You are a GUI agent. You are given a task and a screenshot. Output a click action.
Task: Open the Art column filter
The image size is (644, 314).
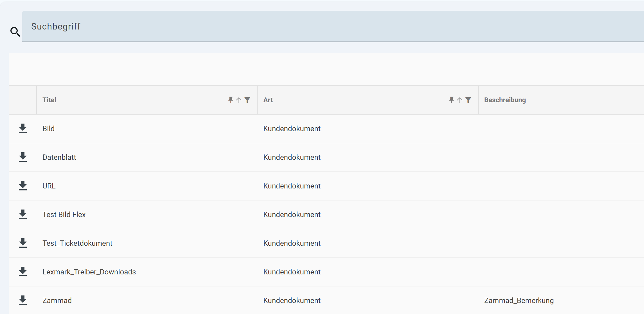(468, 100)
